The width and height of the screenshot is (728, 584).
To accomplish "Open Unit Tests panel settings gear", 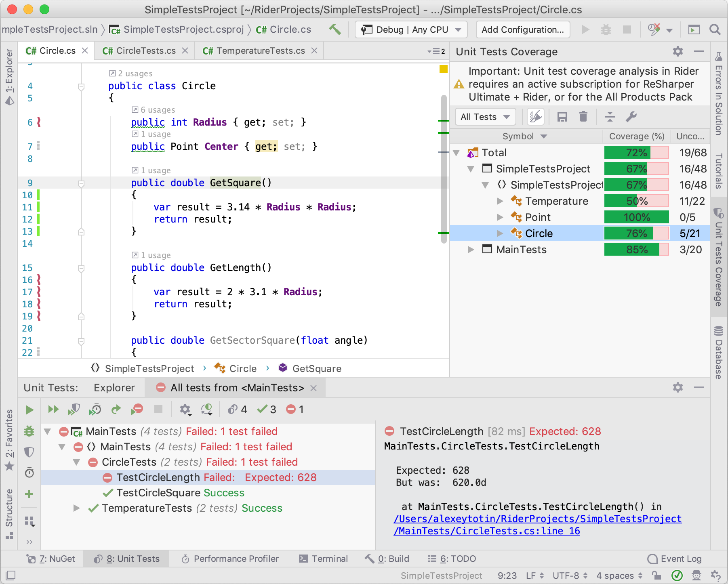I will [678, 387].
